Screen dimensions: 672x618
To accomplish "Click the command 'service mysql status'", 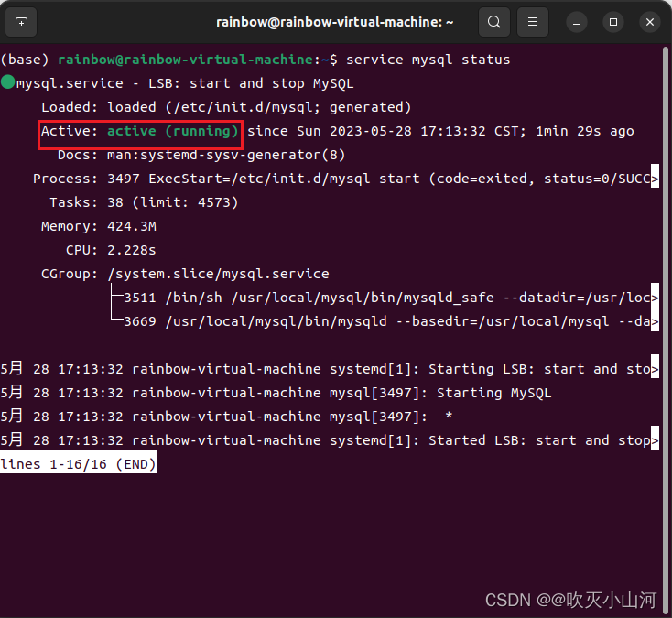I will point(428,60).
